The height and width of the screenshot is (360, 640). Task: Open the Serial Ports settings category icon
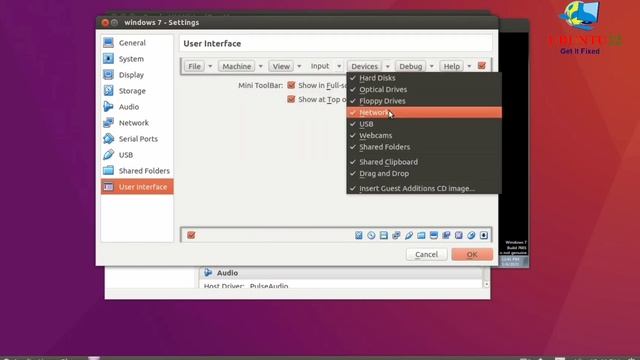108,139
